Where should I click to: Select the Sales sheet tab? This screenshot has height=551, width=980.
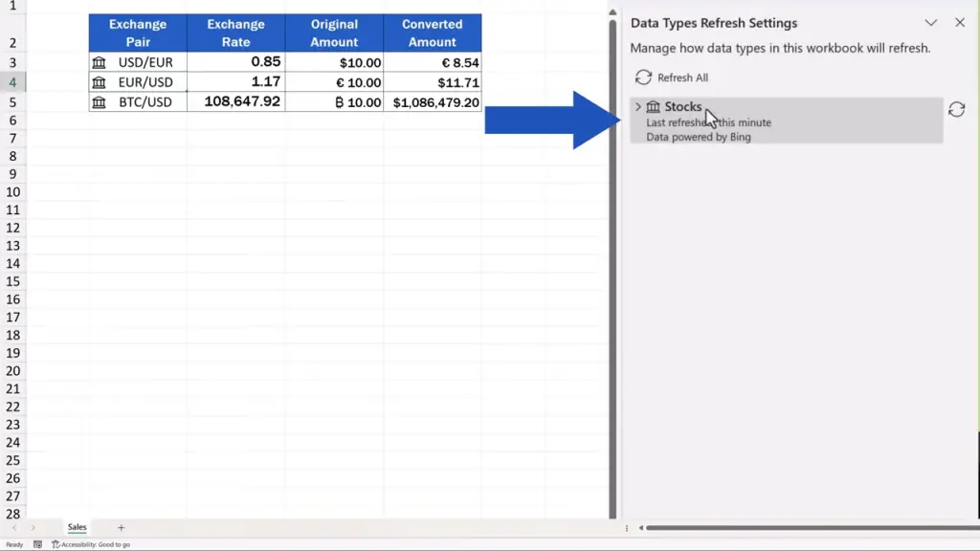(x=77, y=527)
